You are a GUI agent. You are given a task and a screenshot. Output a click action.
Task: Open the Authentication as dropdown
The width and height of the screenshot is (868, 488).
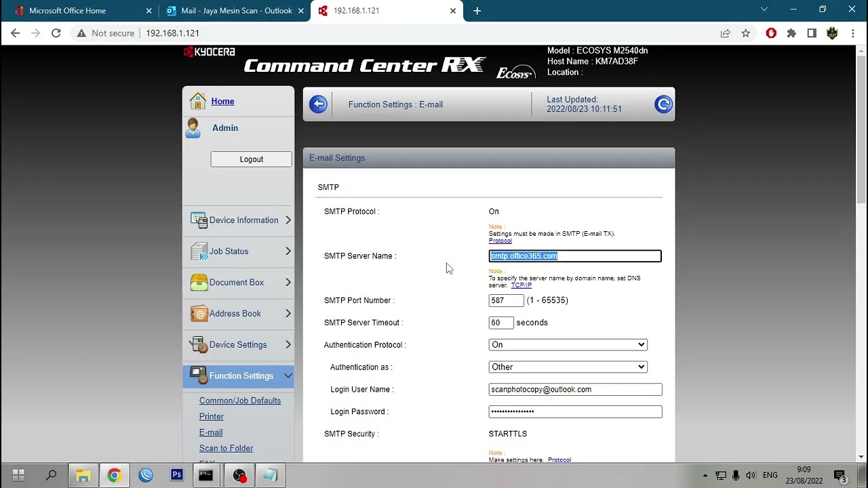click(568, 367)
